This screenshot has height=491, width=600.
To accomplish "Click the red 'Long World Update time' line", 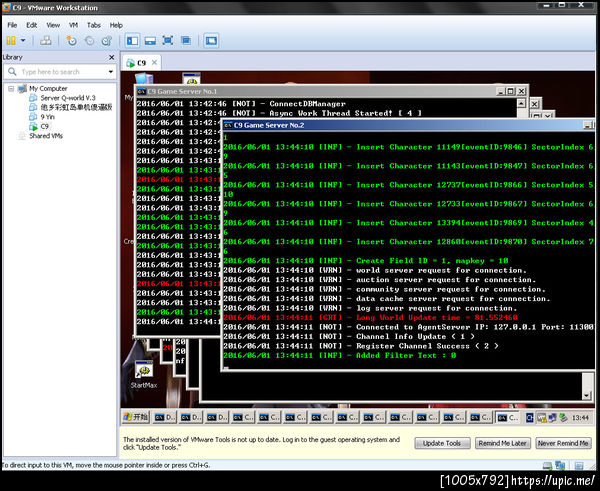I will (x=370, y=318).
